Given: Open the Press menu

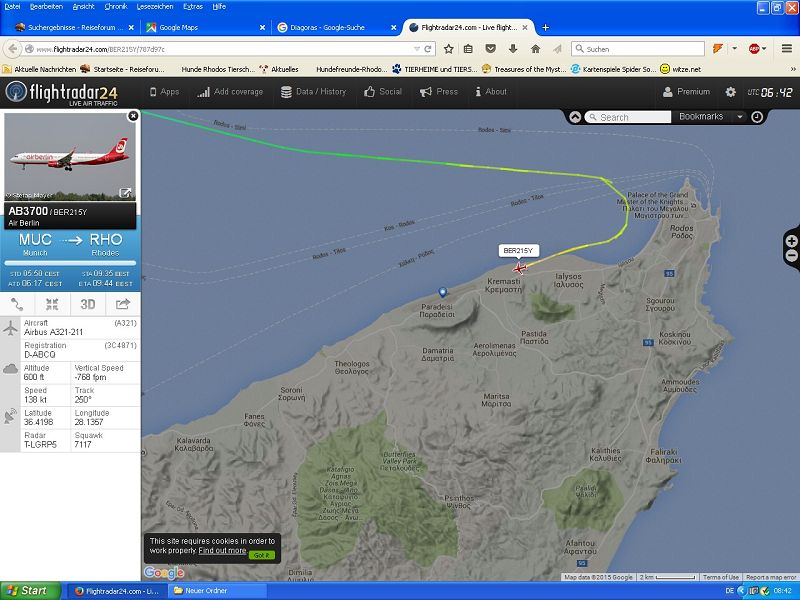Looking at the screenshot, I should [x=439, y=92].
